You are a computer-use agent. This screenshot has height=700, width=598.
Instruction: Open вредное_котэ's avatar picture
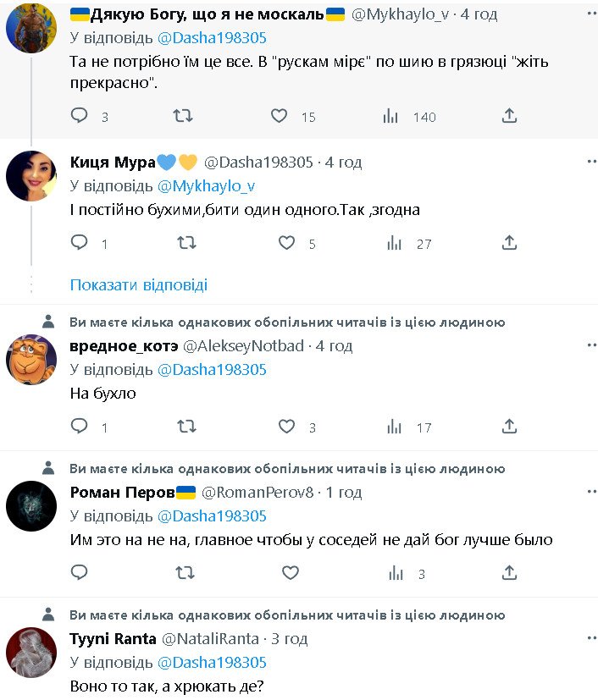(31, 360)
